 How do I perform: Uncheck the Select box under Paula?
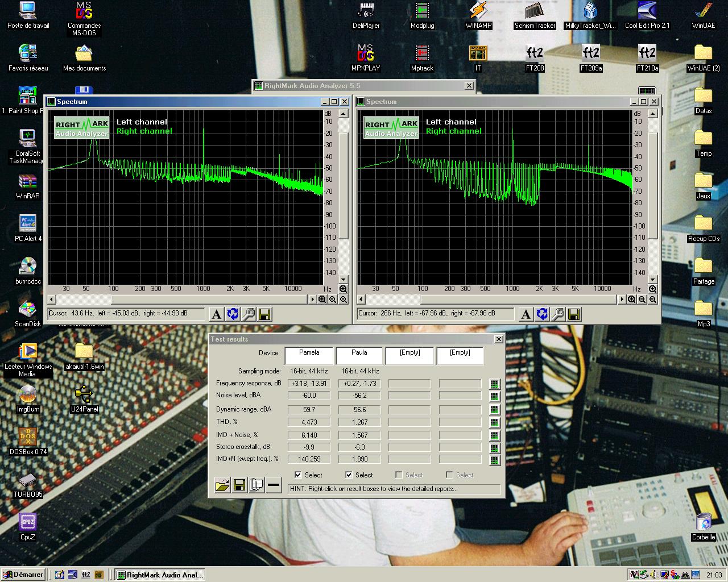349,475
